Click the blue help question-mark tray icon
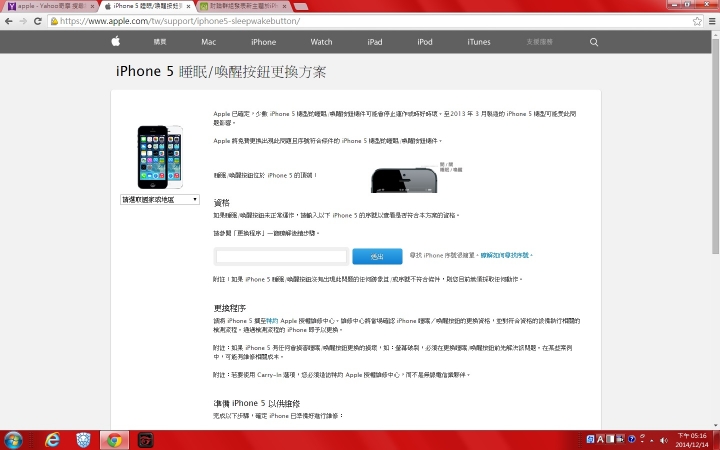720x450 pixels. 631,439
